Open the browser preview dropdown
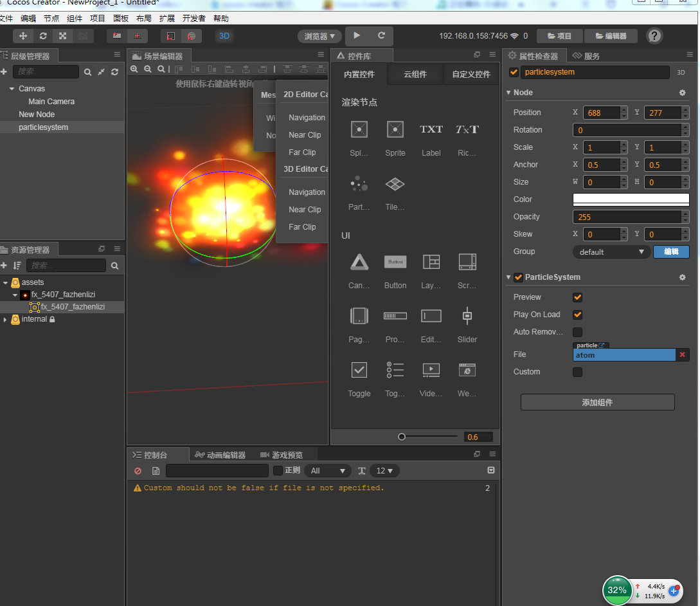The width and height of the screenshot is (700, 606). (x=319, y=36)
